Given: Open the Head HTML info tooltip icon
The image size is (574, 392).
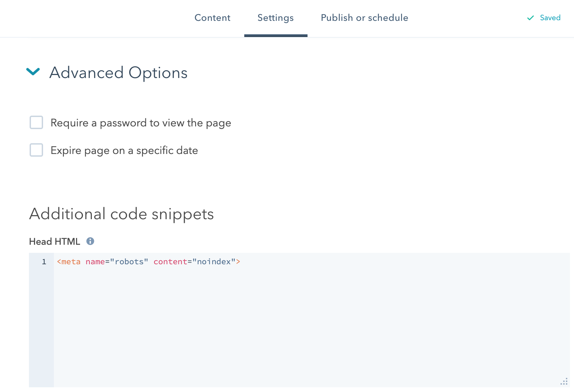Looking at the screenshot, I should pyautogui.click(x=90, y=241).
